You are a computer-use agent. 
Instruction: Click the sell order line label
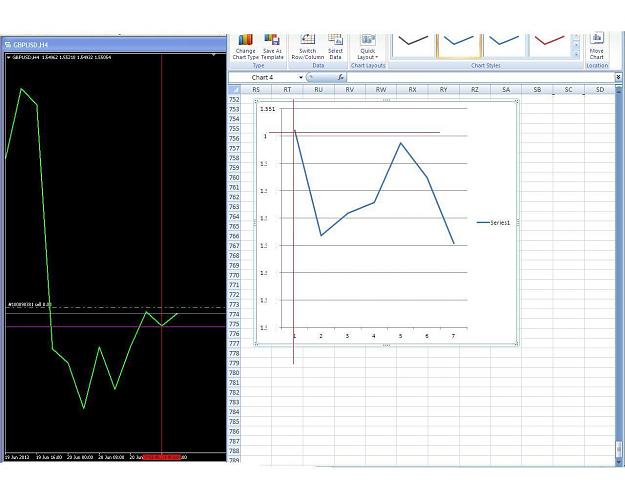coord(30,305)
